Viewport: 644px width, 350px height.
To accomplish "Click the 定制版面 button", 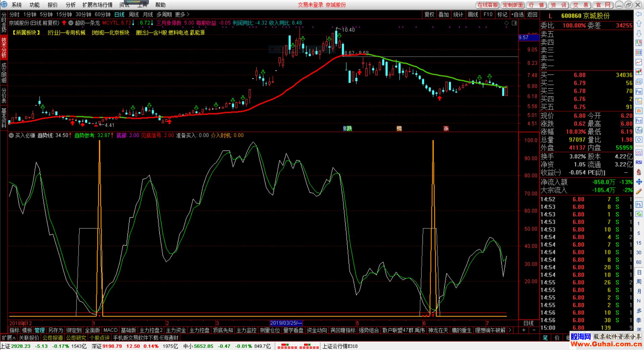I will [513, 5].
